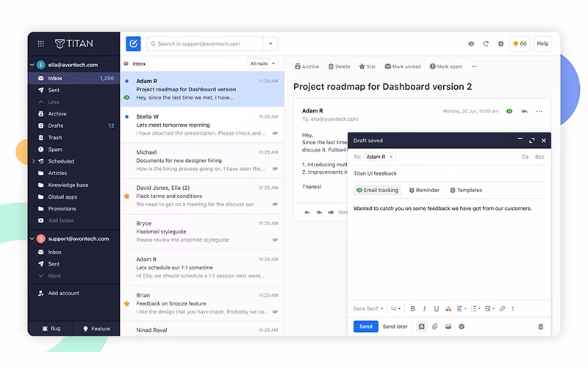
Task: Open Bryce's Flockmail styleguide email
Action: point(203,232)
